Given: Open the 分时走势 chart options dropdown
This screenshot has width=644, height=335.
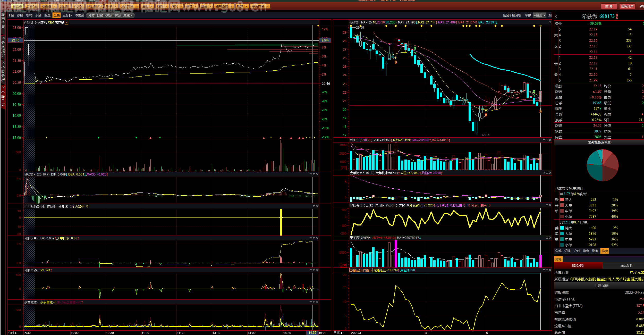Looking at the screenshot, I should pos(67,22).
